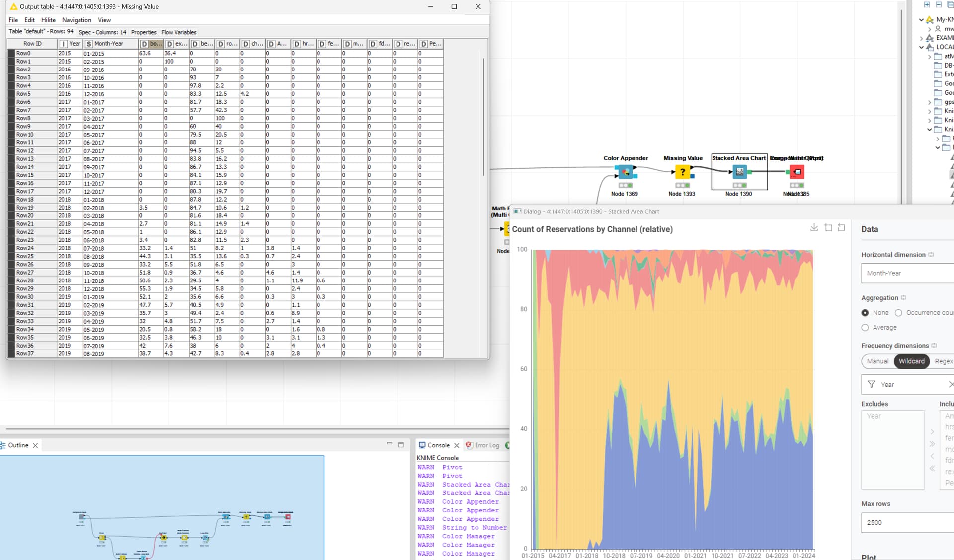Collapse the My-KNIME hub tree node

point(921,20)
